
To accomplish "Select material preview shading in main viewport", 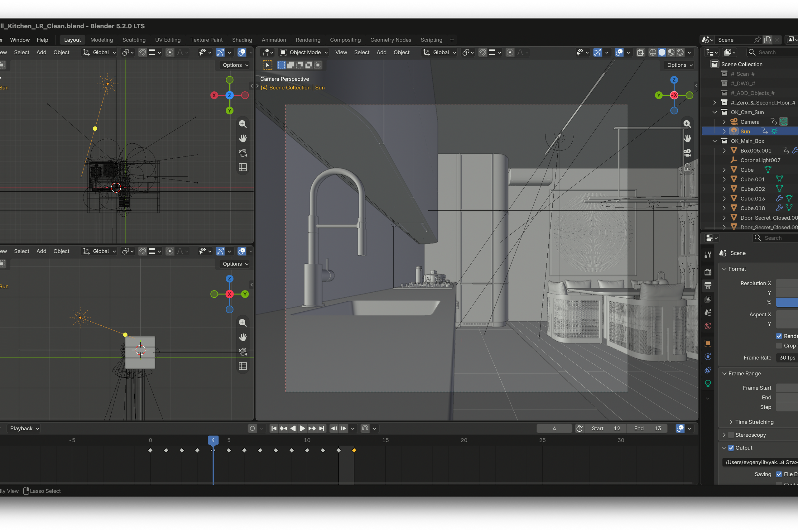I will pos(671,52).
